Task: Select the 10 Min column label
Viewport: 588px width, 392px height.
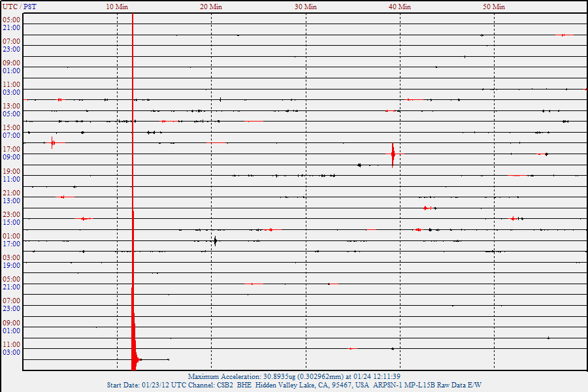Action: 117,7
